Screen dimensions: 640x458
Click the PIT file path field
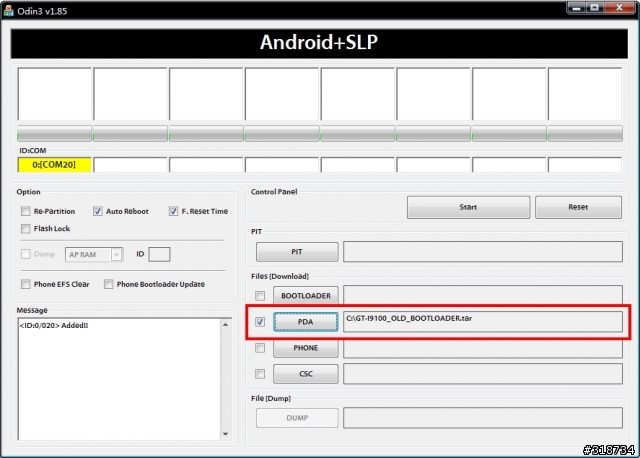coord(483,251)
